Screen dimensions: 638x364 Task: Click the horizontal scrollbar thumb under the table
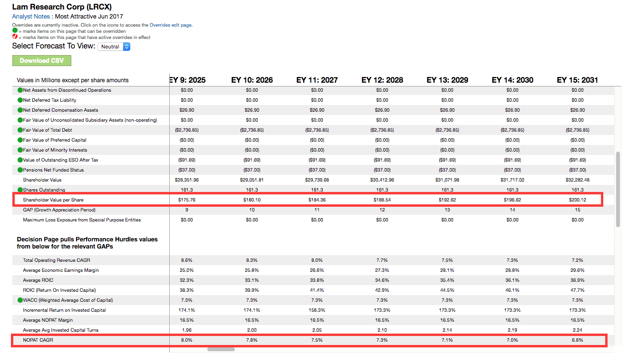(x=221, y=349)
